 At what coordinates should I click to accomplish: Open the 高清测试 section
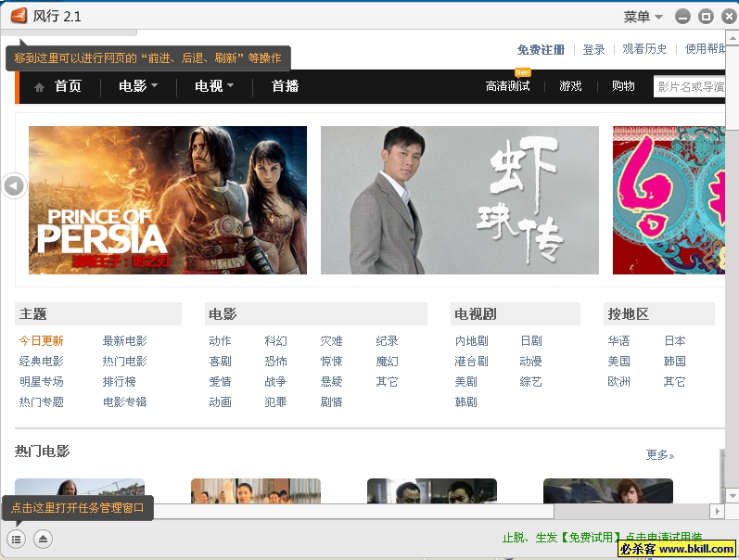point(507,86)
